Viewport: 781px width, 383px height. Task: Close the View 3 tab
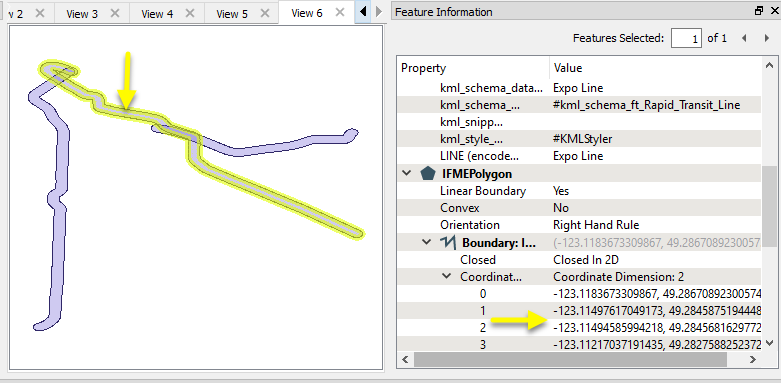(115, 13)
